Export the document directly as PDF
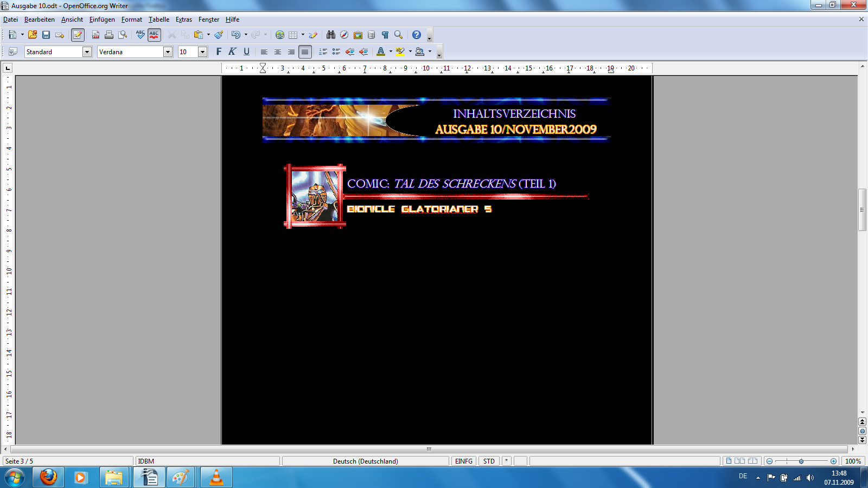Image resolution: width=868 pixels, height=488 pixels. 95,35
